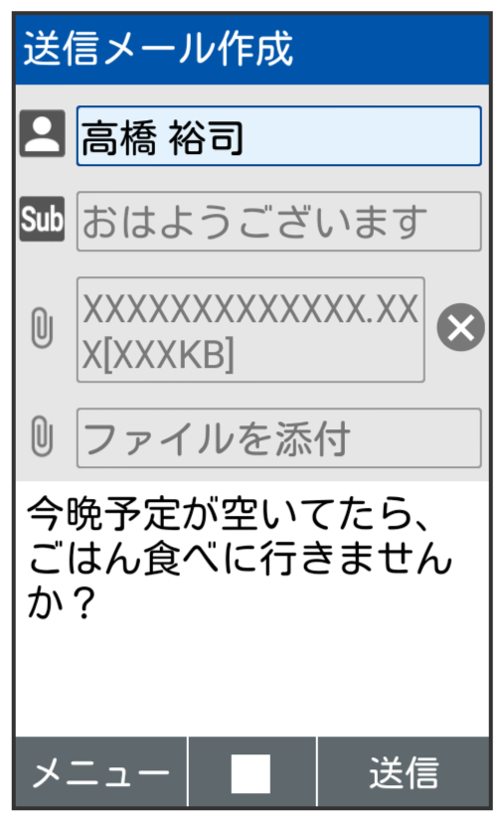Tap the contact person icon beside recipient

coord(43,133)
